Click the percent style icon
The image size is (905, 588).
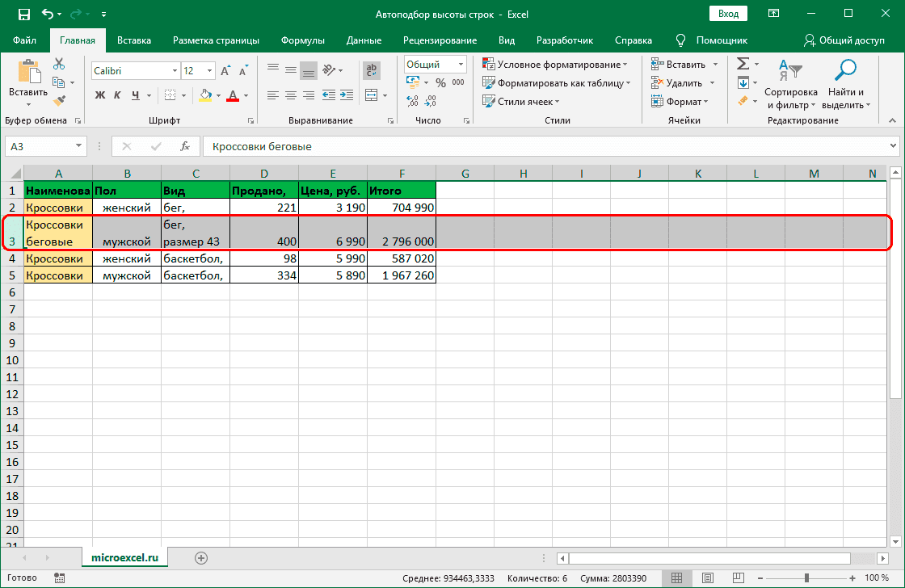pyautogui.click(x=440, y=82)
